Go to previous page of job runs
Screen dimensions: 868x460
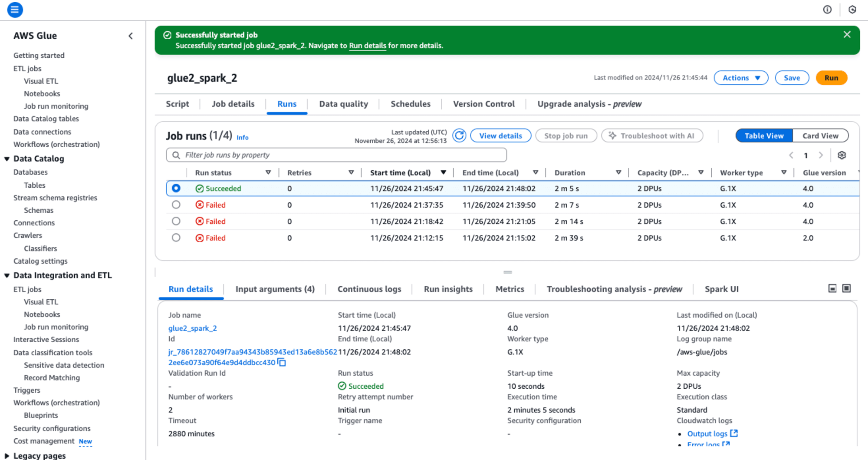791,155
